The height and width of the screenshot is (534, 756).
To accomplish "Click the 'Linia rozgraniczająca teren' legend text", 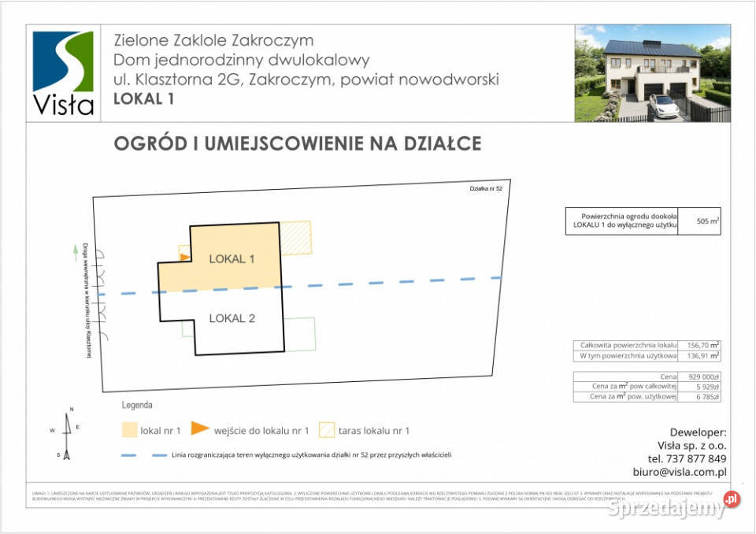I will point(312,455).
